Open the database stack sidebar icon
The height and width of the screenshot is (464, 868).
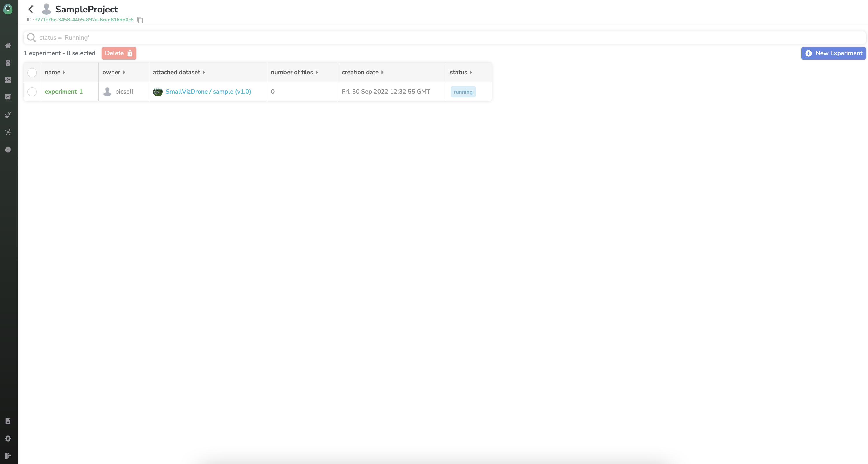8,63
